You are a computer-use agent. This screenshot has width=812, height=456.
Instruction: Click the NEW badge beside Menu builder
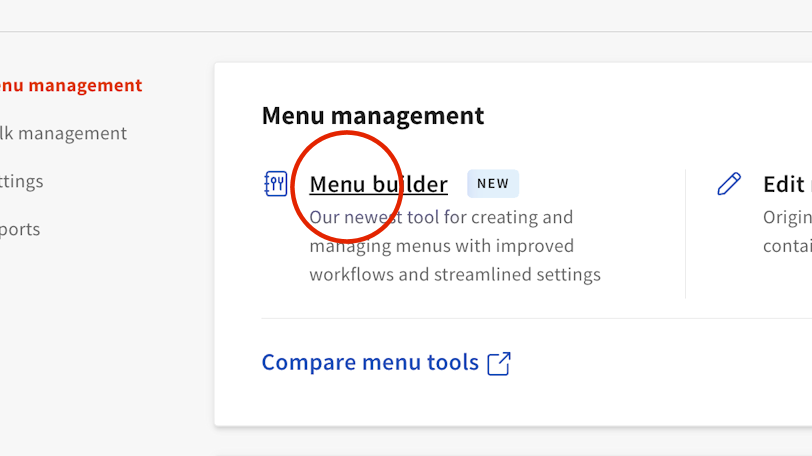point(493,184)
